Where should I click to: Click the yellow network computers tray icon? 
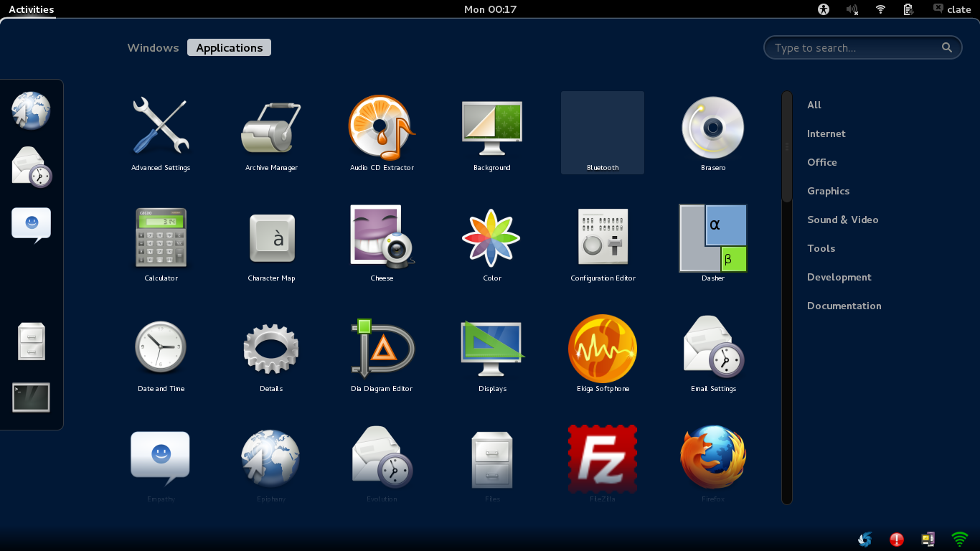coord(928,540)
